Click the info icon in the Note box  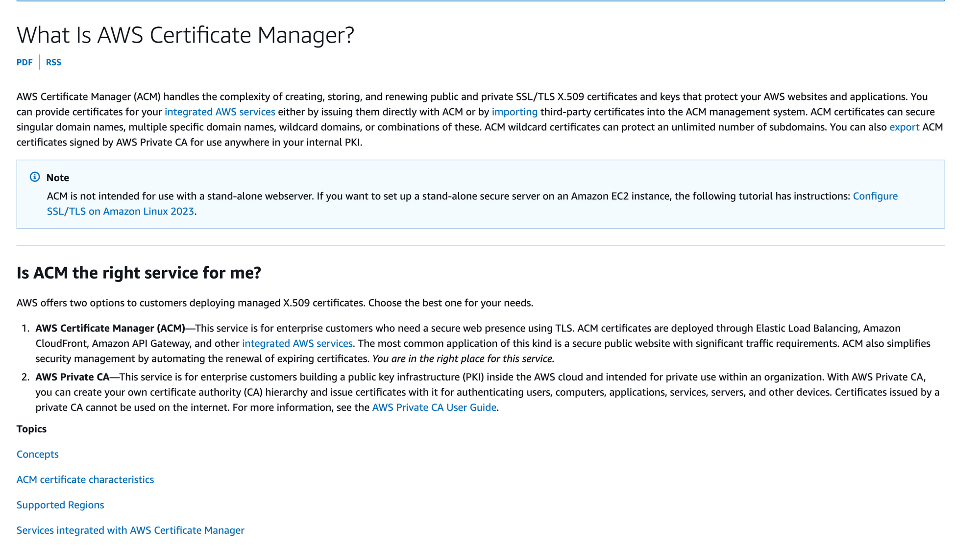coord(35,177)
